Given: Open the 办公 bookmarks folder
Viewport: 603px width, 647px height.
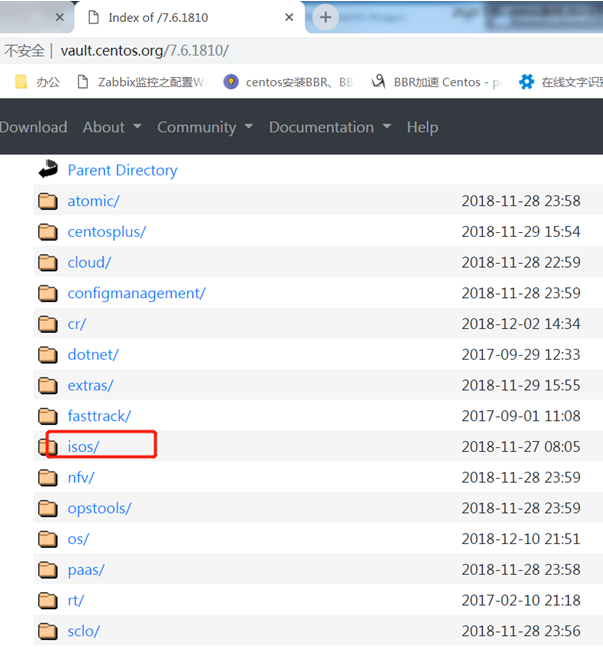Looking at the screenshot, I should (x=38, y=82).
